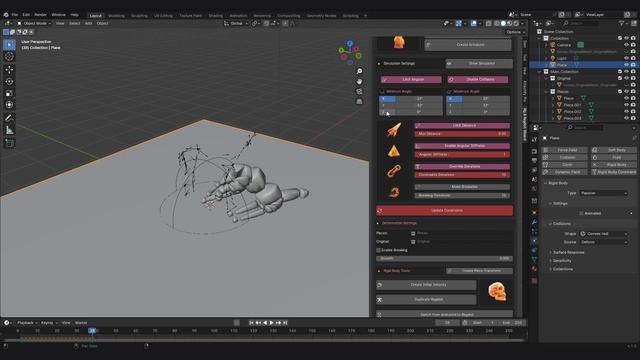Viewport: 640px width, 360px height.
Task: Open the Tool properties tab icon
Action: pyautogui.click(x=534, y=140)
